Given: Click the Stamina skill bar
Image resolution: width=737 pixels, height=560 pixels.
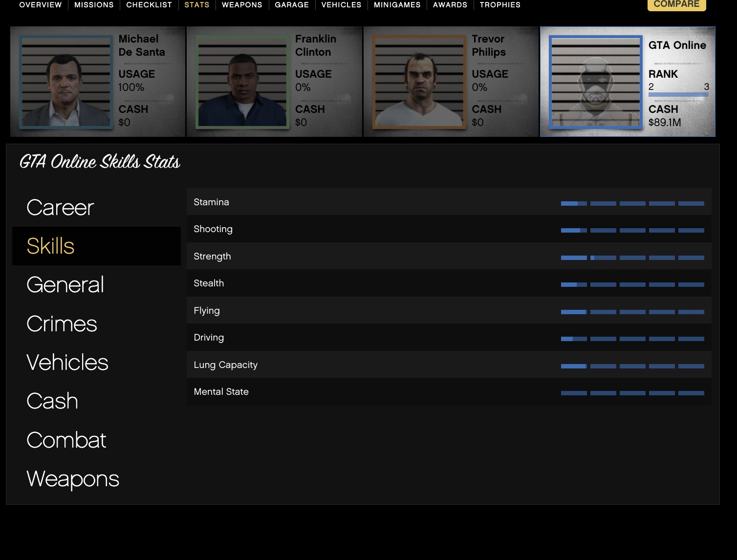Looking at the screenshot, I should point(632,203).
